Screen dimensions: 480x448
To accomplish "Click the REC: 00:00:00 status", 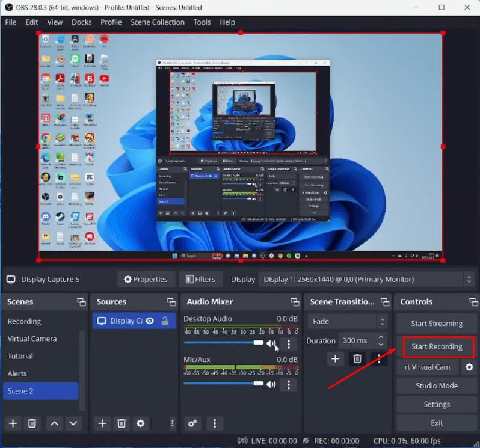I will point(337,441).
